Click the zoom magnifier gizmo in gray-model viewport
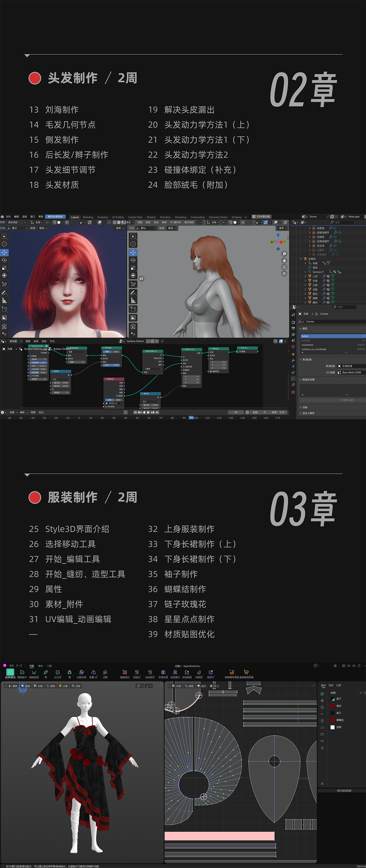Screen dimensions: 366x868 pyautogui.click(x=284, y=254)
